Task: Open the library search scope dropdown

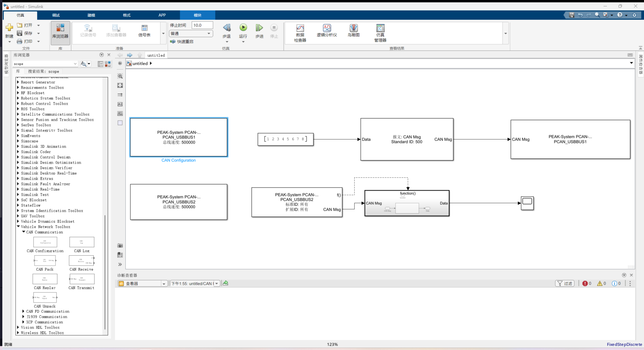Action: point(75,64)
